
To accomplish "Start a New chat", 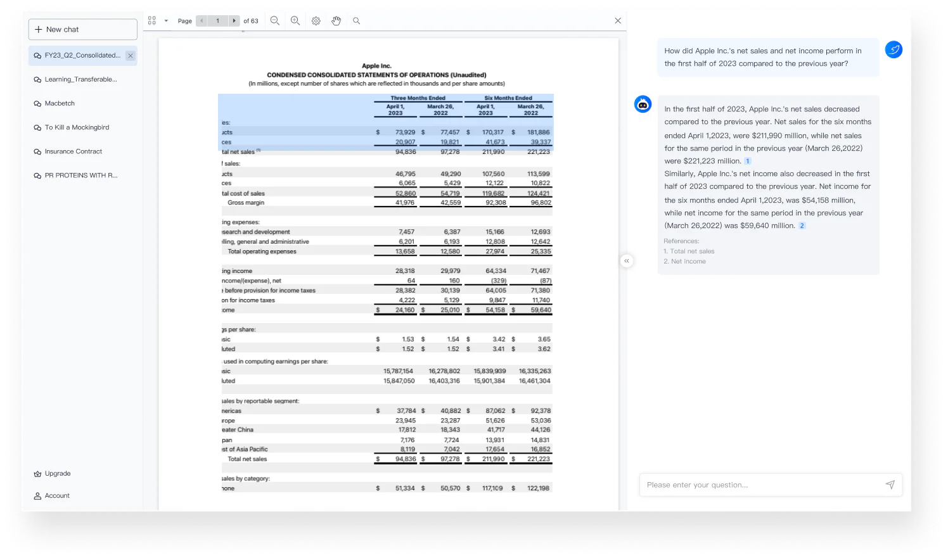I will click(x=82, y=29).
